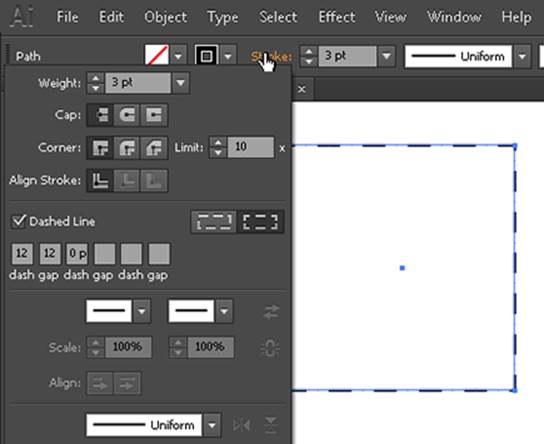The height and width of the screenshot is (444, 544).
Task: Open the Weight dropdown in Stroke panel
Action: pos(180,83)
